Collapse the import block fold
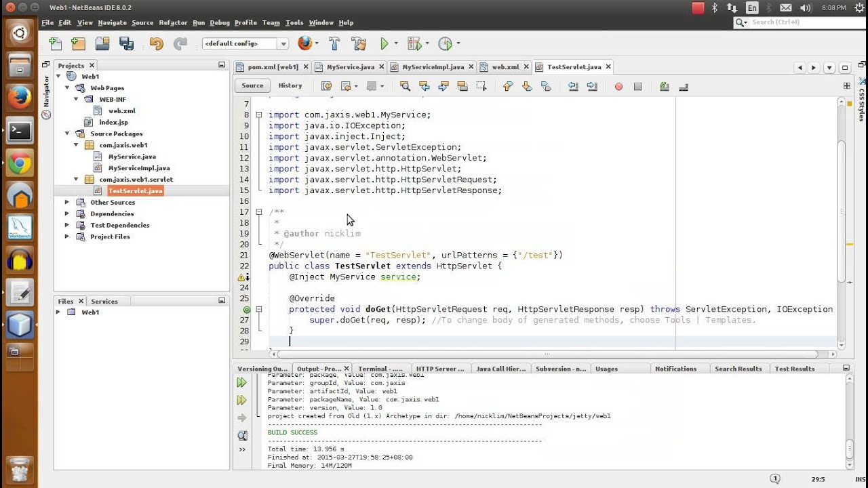Screen dimensions: 868x488 259,115
